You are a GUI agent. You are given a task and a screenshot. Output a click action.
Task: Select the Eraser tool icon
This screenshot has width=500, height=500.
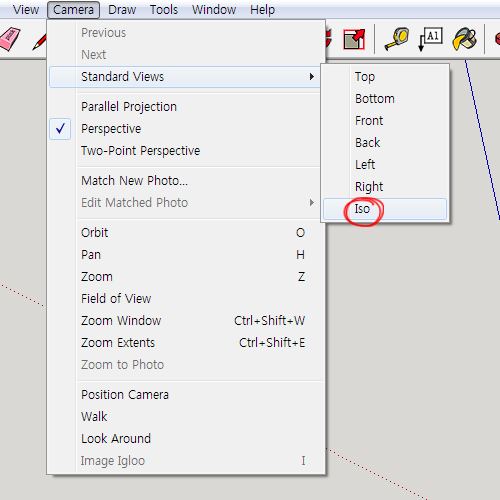click(10, 39)
